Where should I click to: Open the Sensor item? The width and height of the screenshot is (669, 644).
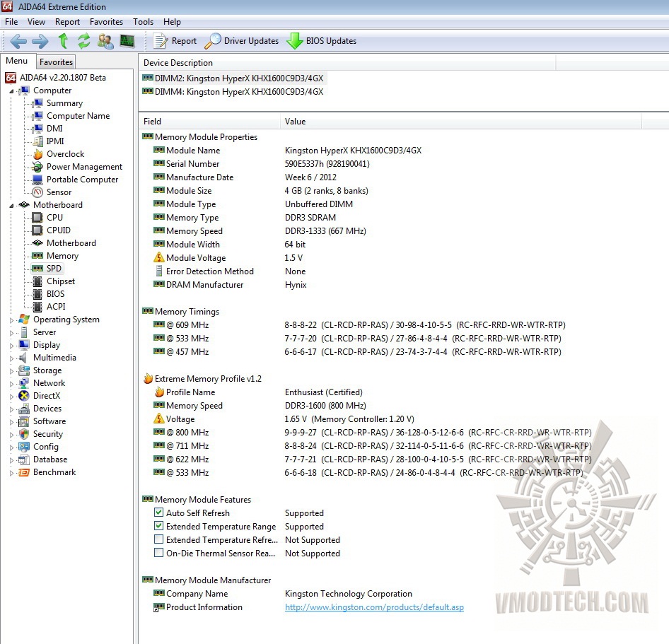59,192
